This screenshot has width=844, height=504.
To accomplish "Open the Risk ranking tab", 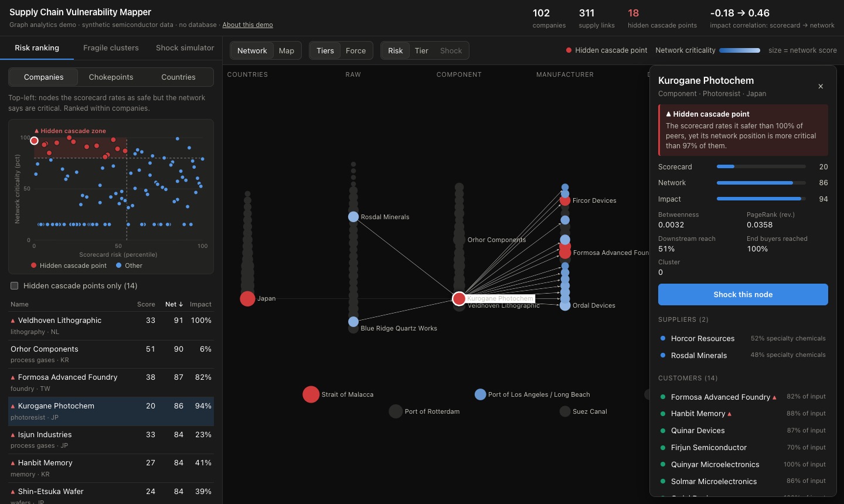I will (37, 47).
